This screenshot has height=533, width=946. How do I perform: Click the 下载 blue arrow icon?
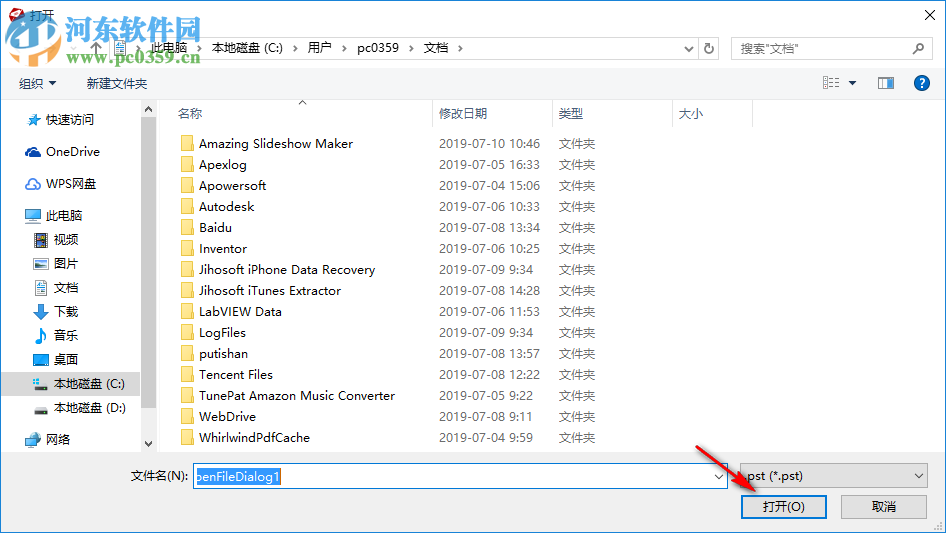click(x=40, y=312)
